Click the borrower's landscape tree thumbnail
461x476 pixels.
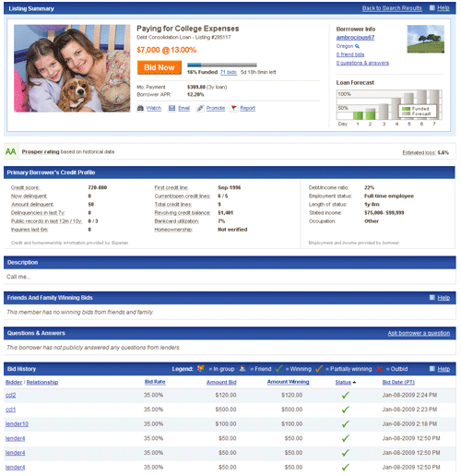[x=426, y=39]
